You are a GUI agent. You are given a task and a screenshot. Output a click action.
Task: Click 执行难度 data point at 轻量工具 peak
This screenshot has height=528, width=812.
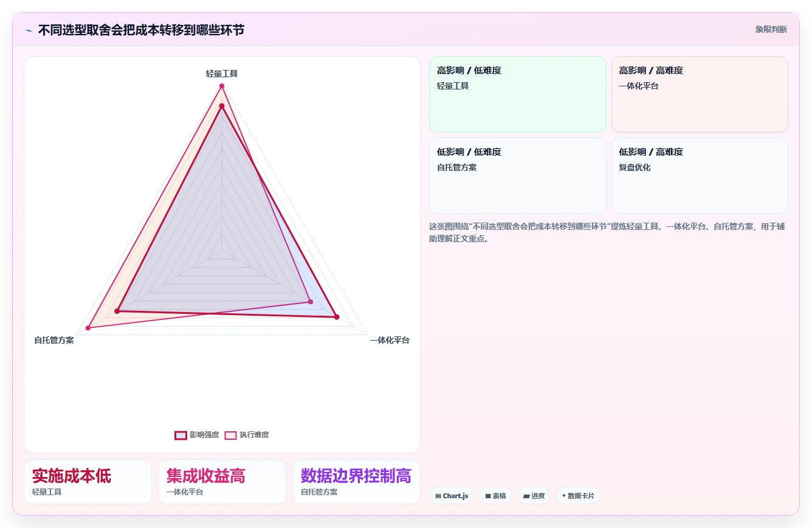(x=222, y=86)
